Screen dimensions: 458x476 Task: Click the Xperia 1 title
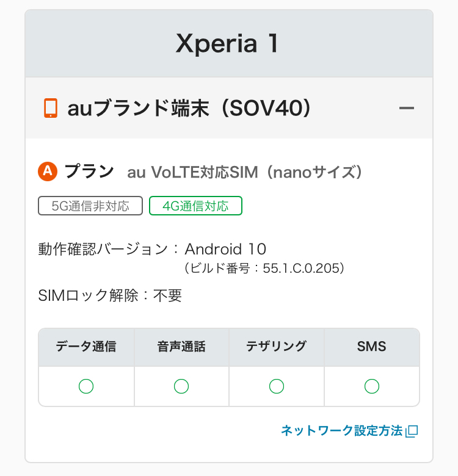pyautogui.click(x=228, y=44)
